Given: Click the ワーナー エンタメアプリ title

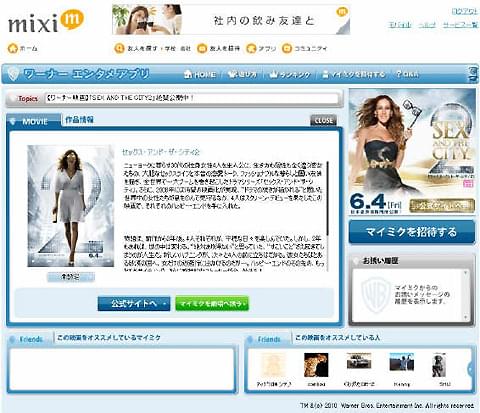Looking at the screenshot, I should point(87,74).
